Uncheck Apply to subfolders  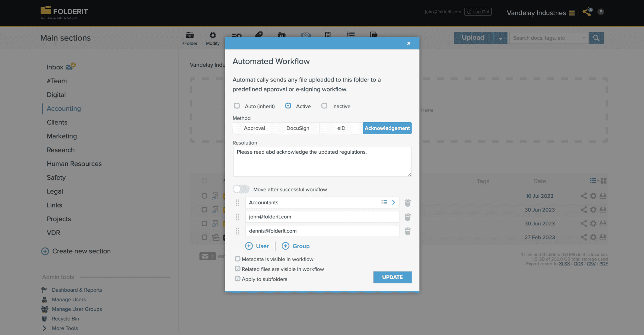pyautogui.click(x=238, y=279)
